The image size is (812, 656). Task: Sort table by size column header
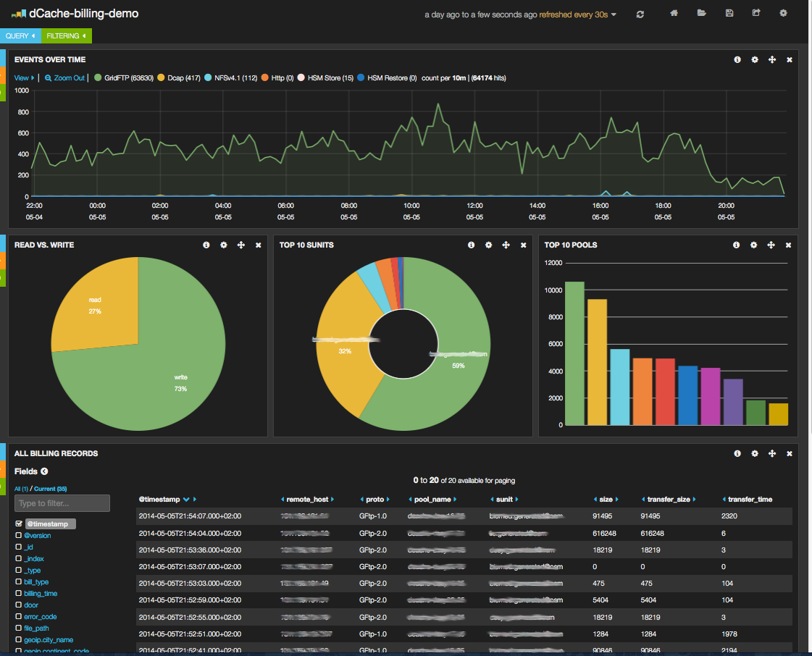606,500
